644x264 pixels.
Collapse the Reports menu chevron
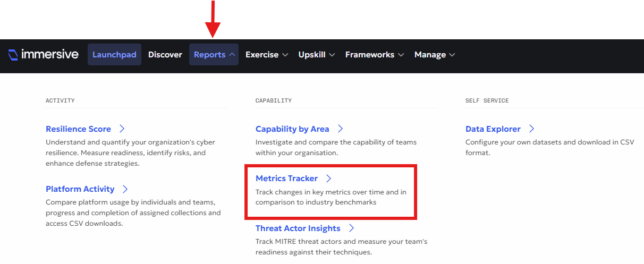232,55
